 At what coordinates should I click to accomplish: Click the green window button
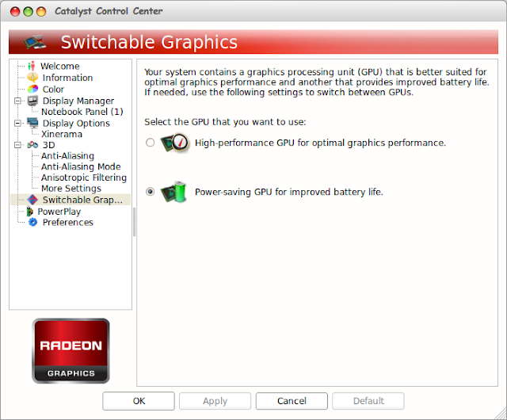29,12
